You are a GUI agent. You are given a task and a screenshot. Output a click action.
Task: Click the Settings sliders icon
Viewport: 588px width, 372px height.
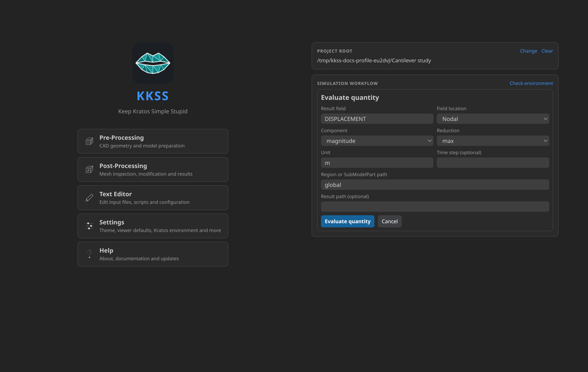pyautogui.click(x=89, y=226)
